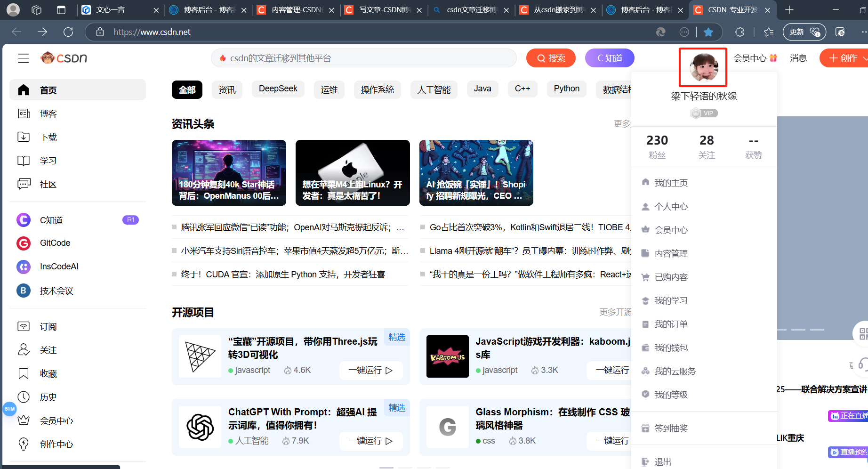
Task: Open the InsCodeAI icon in the sidebar
Action: [x=24, y=267]
